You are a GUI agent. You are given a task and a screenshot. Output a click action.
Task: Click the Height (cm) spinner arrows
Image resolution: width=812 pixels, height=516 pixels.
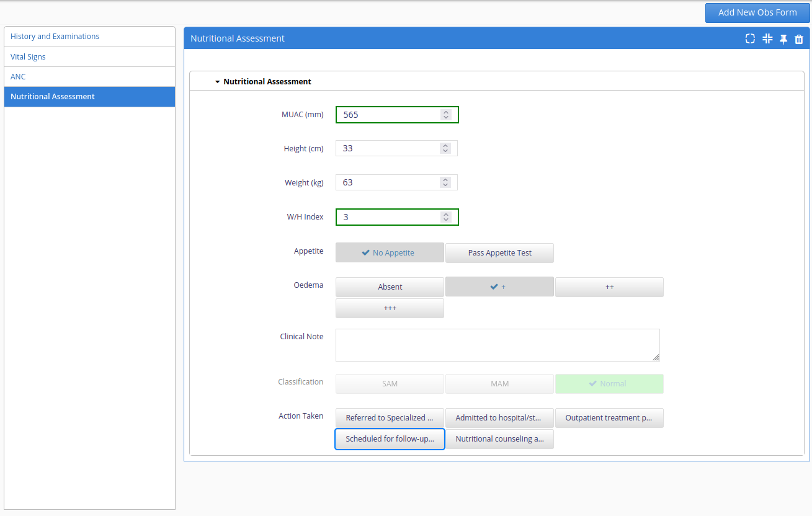pyautogui.click(x=445, y=148)
